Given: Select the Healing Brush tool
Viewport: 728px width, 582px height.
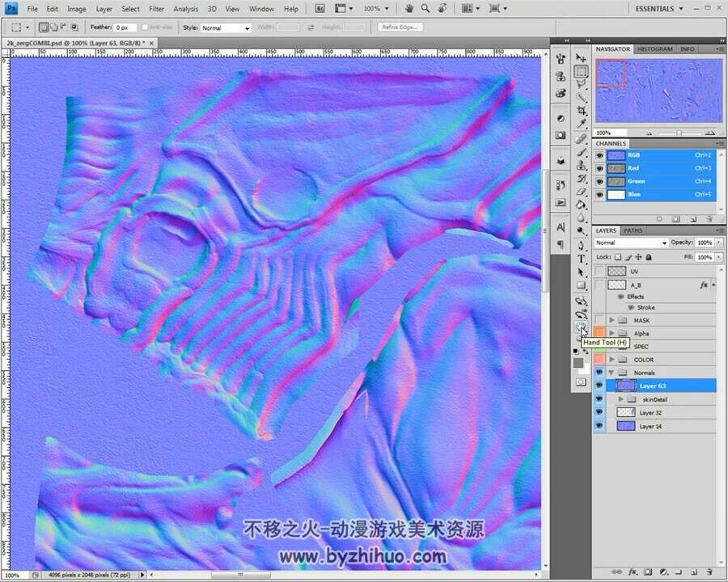Looking at the screenshot, I should click(x=581, y=139).
